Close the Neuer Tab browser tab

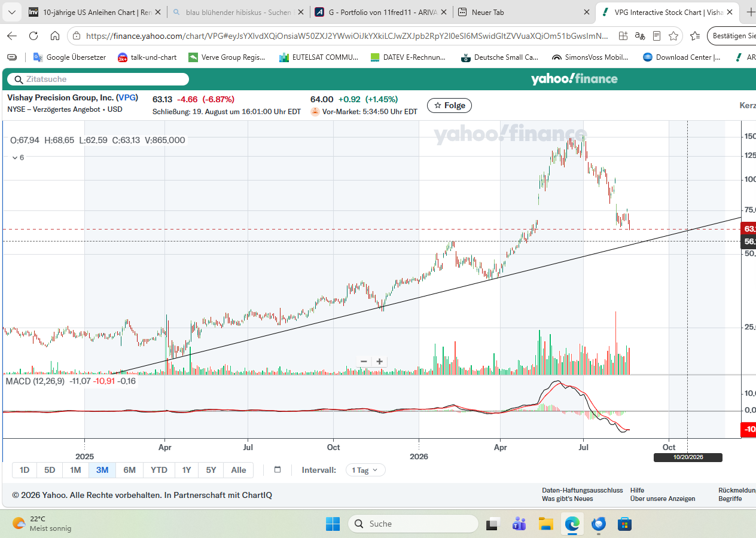tap(586, 12)
